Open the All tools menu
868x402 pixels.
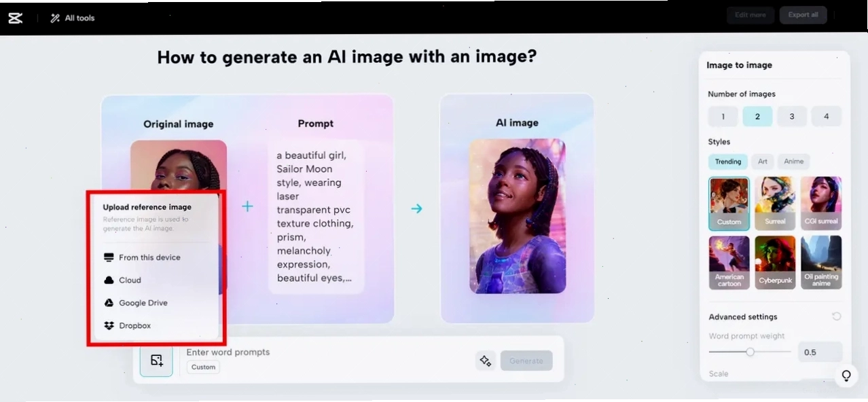(73, 18)
